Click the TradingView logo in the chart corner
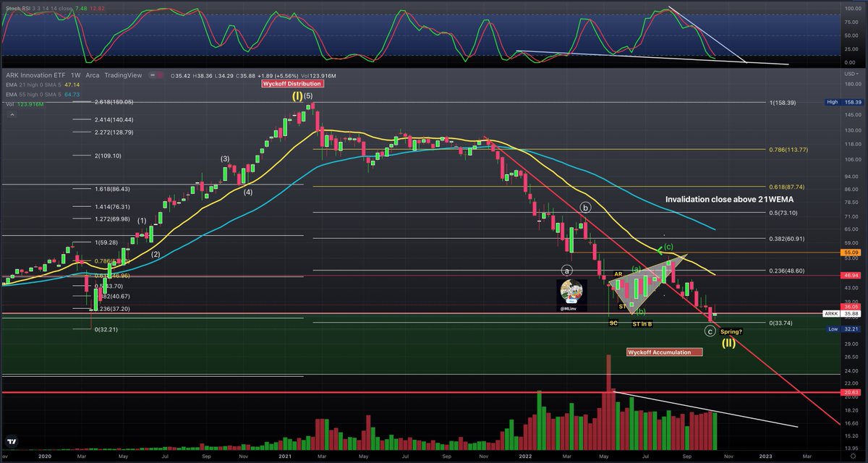Viewport: 868px width, 463px height. (12, 441)
